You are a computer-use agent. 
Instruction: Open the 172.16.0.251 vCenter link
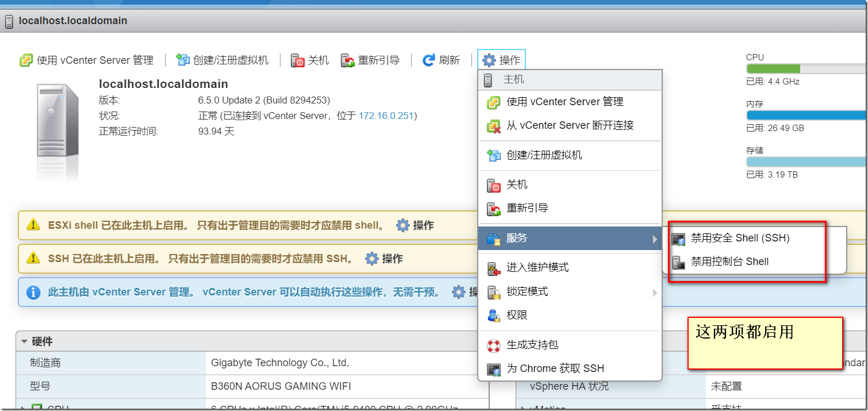pos(386,116)
